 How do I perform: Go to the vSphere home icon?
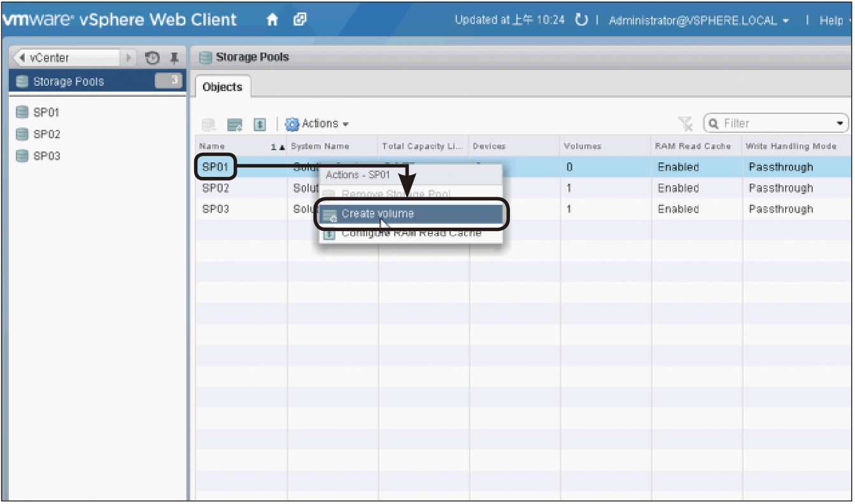tap(272, 20)
